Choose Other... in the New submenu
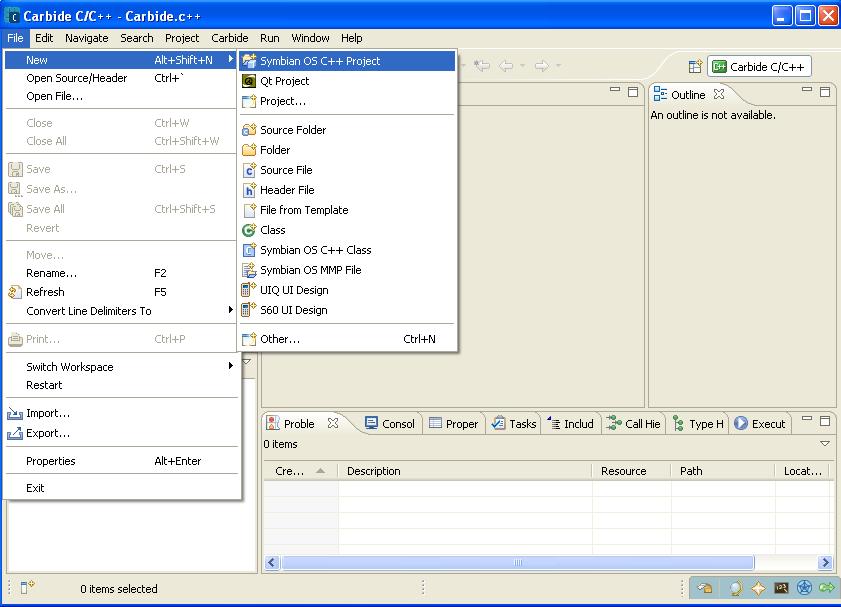Screen dimensions: 841x607 pyautogui.click(x=347, y=339)
